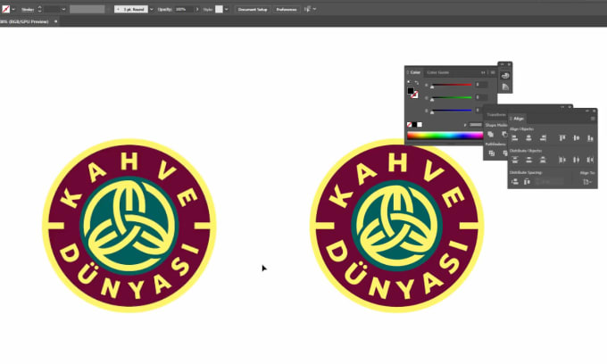This screenshot has height=364, width=607.
Task: Click the Style swatch in control bar
Action: pyautogui.click(x=219, y=9)
